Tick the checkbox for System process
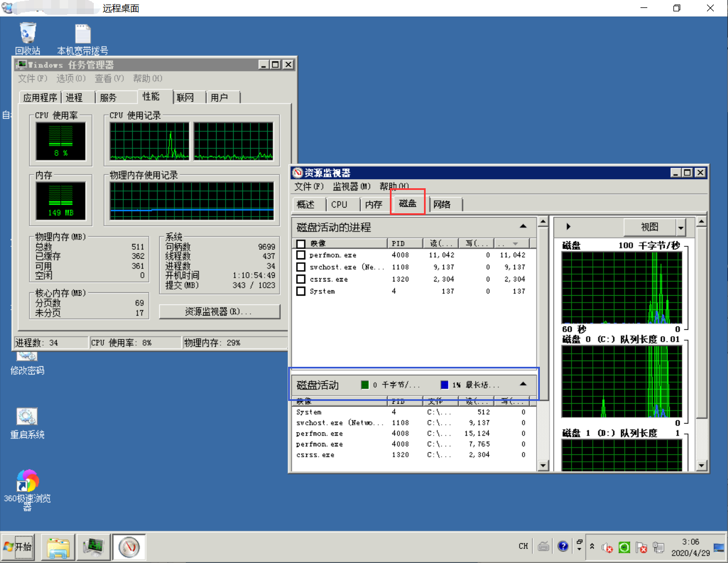 pyautogui.click(x=301, y=291)
